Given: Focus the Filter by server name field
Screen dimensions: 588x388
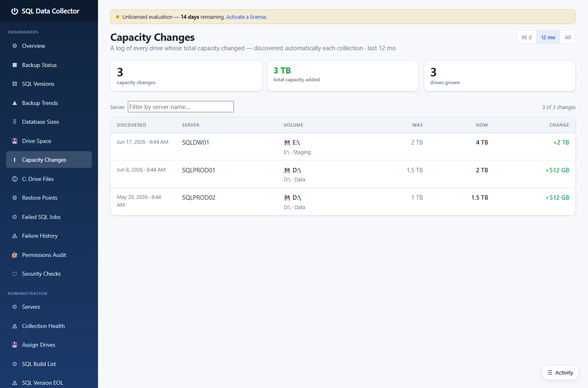Looking at the screenshot, I should (181, 107).
